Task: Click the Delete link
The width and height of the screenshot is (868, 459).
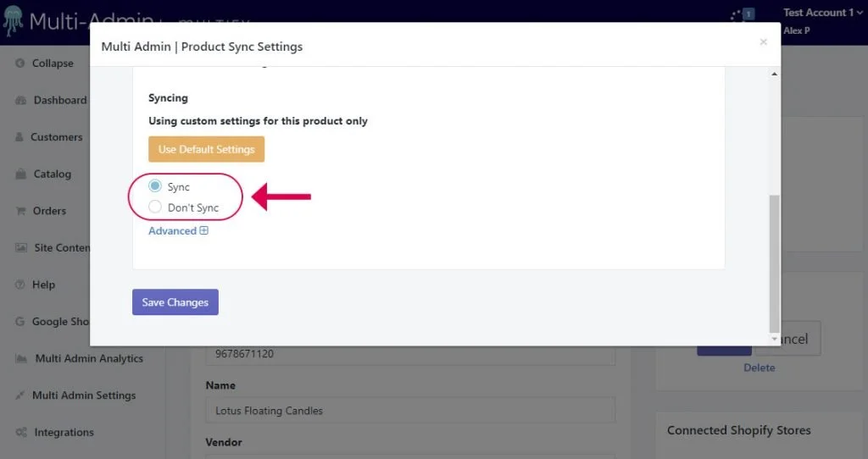Action: click(759, 368)
